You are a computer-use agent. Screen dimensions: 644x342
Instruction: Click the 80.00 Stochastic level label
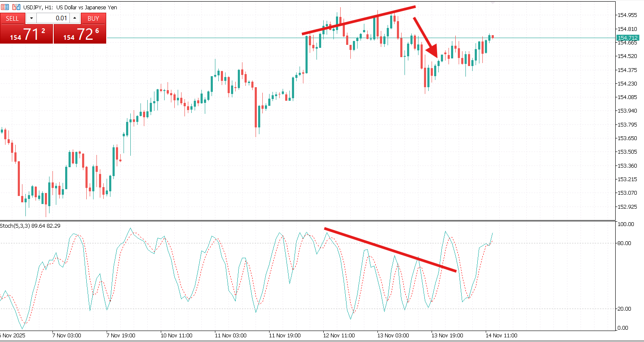(x=625, y=243)
